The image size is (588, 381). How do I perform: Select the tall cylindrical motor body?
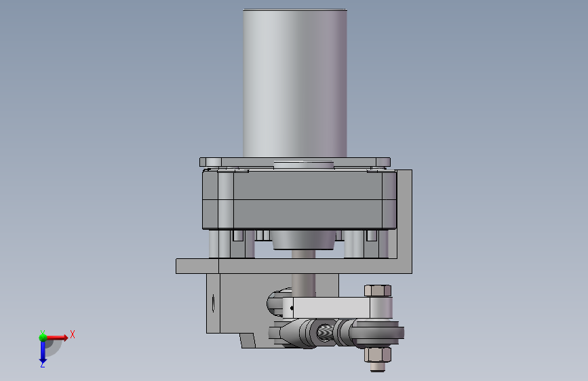pos(295,83)
